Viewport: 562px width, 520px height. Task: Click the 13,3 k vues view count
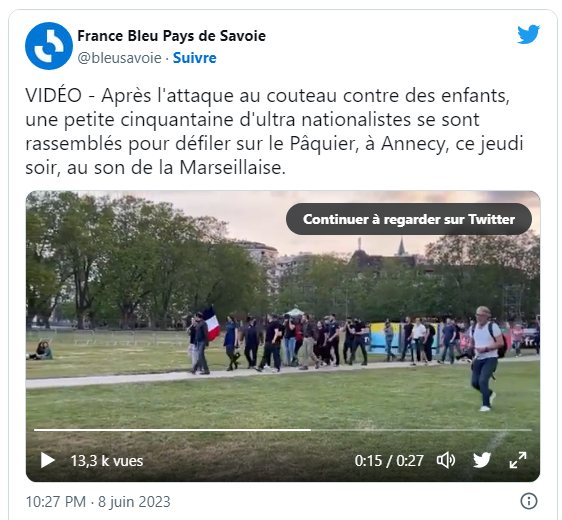[x=107, y=461]
